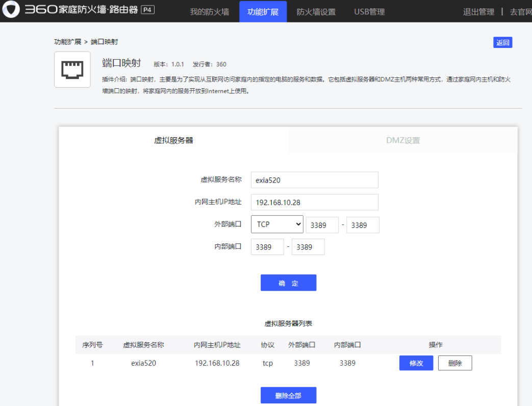Click the 虚拟服务名称 input field
The width and height of the screenshot is (532, 406).
(x=314, y=180)
